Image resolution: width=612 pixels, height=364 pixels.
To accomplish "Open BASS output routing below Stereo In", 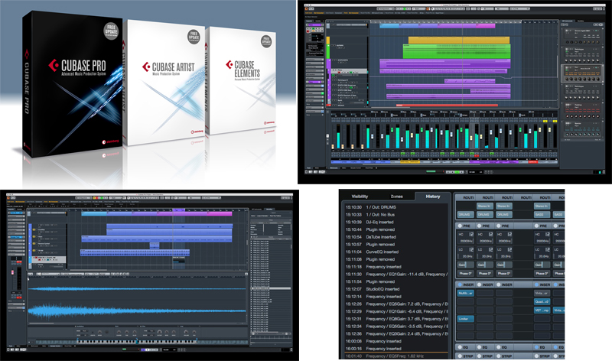I will click(542, 215).
